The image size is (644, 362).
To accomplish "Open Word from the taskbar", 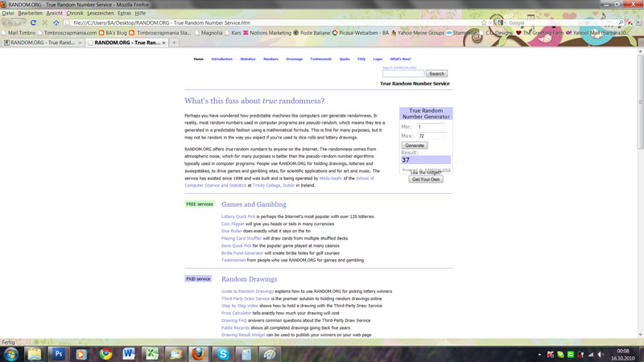I will (x=129, y=354).
